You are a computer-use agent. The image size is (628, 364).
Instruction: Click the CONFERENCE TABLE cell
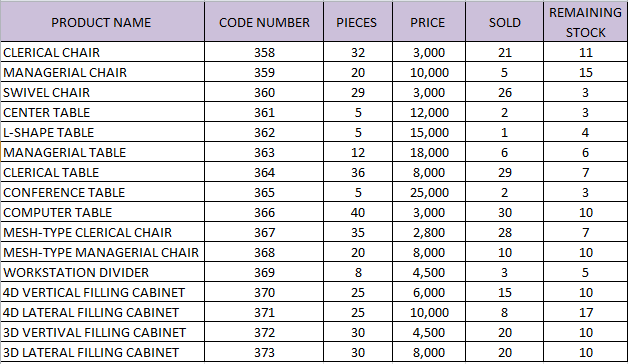tap(103, 192)
